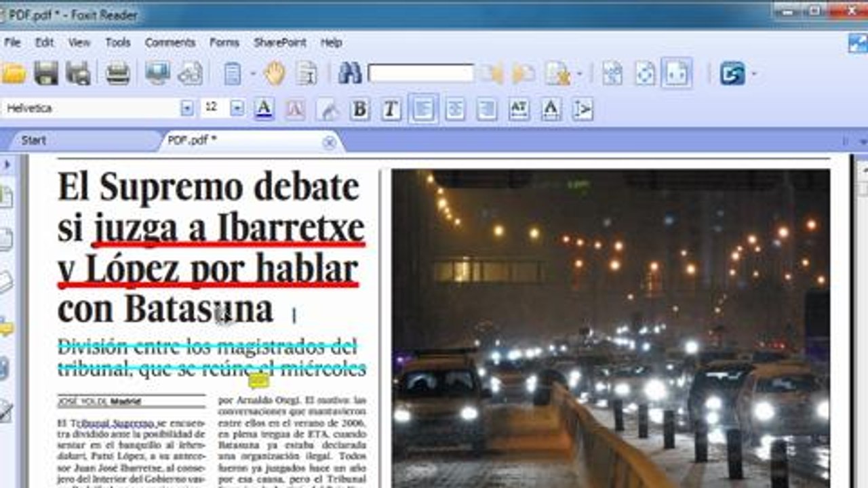Click the yellow sticky note annotation

point(258,380)
